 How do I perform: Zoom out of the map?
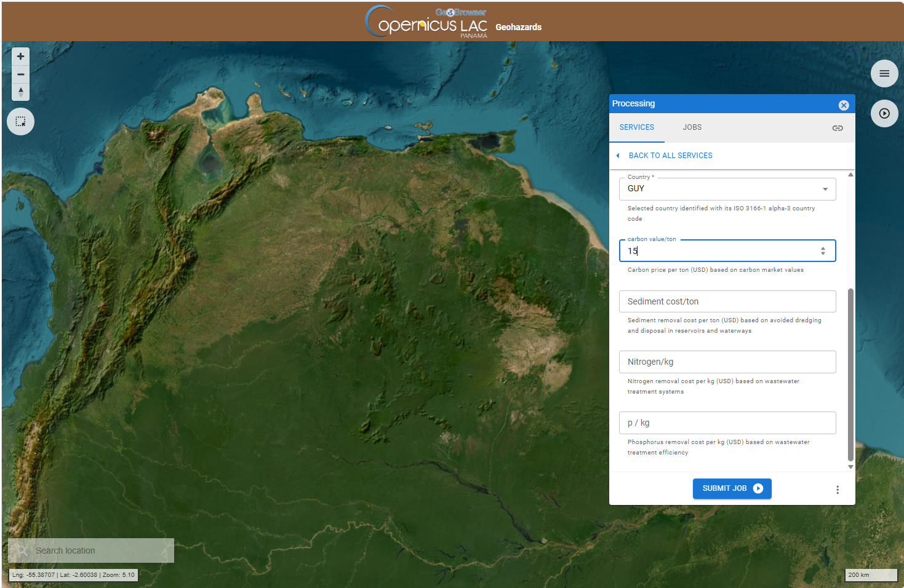(20, 74)
